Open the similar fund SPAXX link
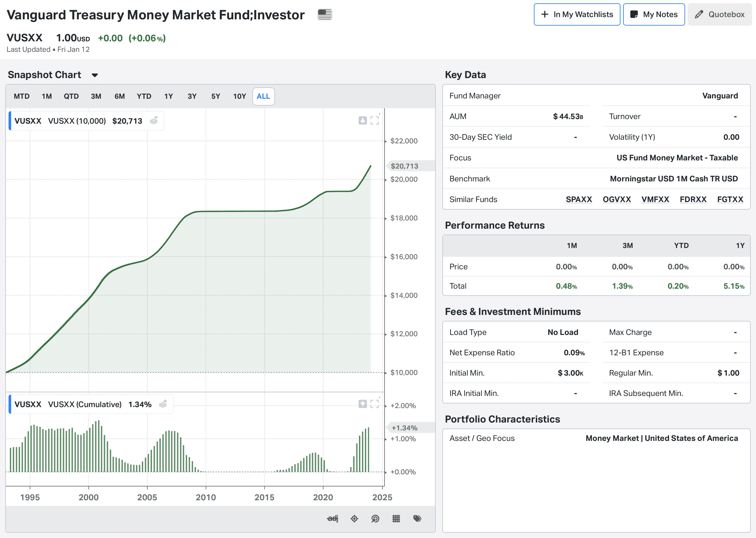 [578, 199]
